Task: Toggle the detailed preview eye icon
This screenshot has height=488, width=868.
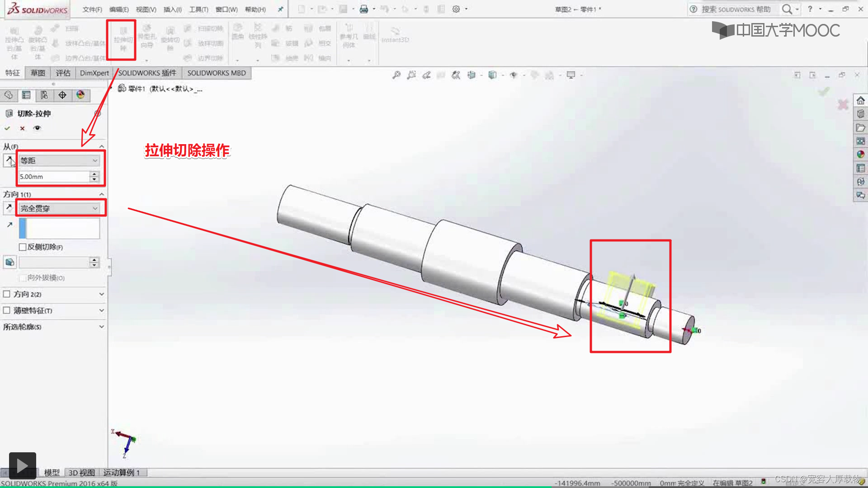Action: [x=38, y=128]
